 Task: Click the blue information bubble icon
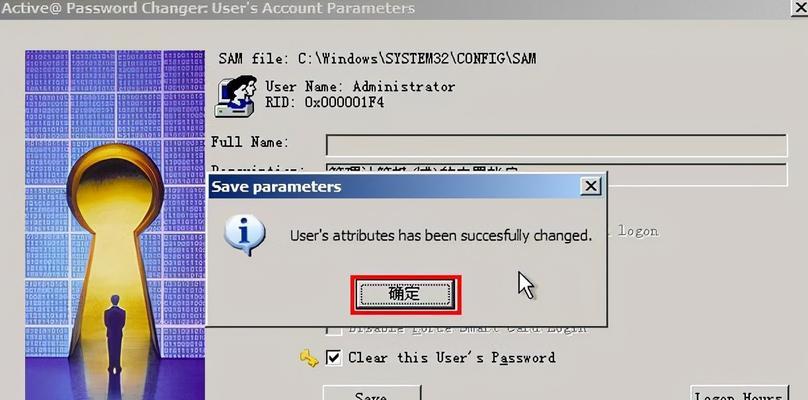245,235
